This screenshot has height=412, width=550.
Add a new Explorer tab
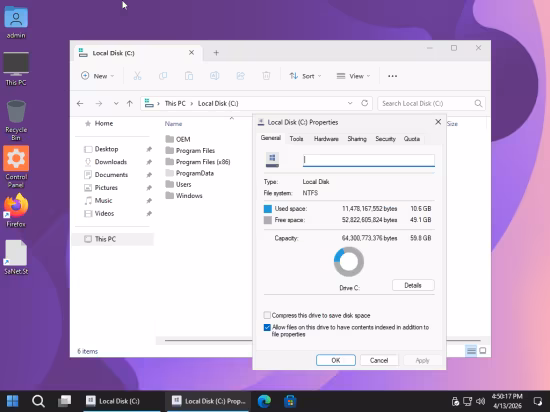(216, 53)
